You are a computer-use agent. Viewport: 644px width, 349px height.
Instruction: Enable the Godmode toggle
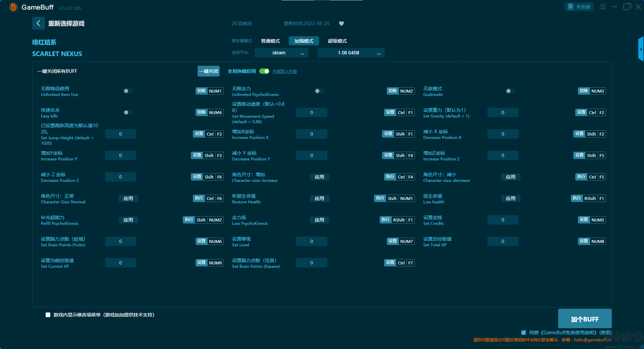pos(511,91)
